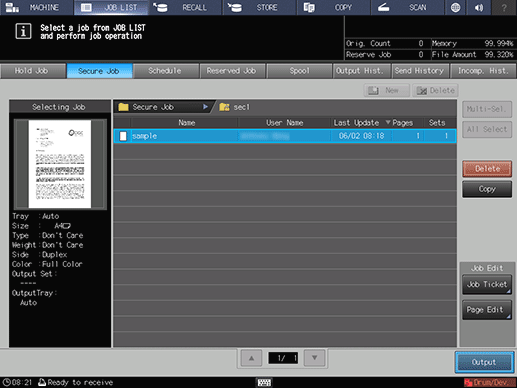This screenshot has height=388, width=517.
Task: Toggle All Select for jobs
Action: click(x=487, y=129)
